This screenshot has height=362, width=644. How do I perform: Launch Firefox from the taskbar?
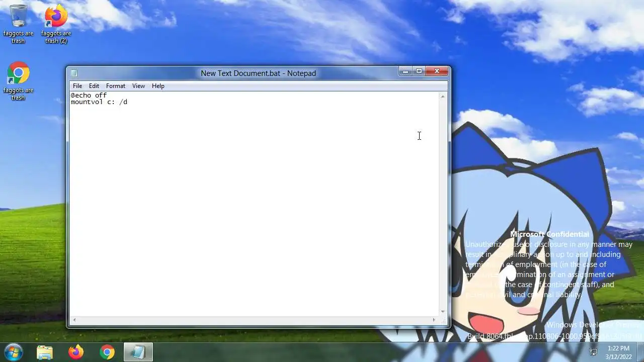pyautogui.click(x=76, y=352)
